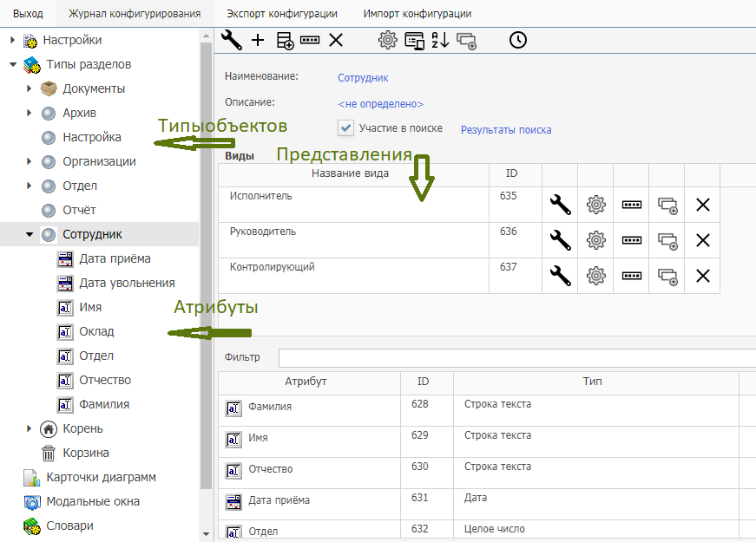
Task: Click gear icon in Контролирующий row
Action: pos(596,276)
